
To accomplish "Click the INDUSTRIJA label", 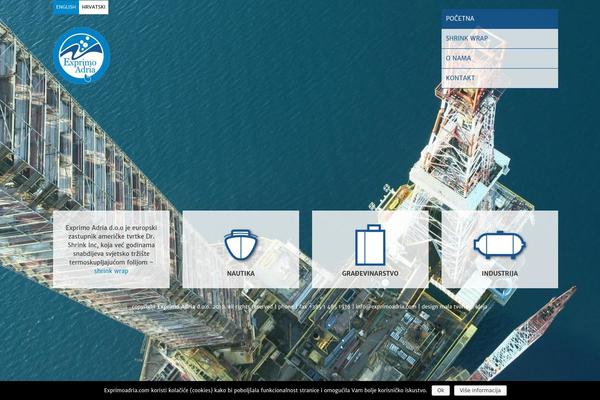I will coord(499,274).
